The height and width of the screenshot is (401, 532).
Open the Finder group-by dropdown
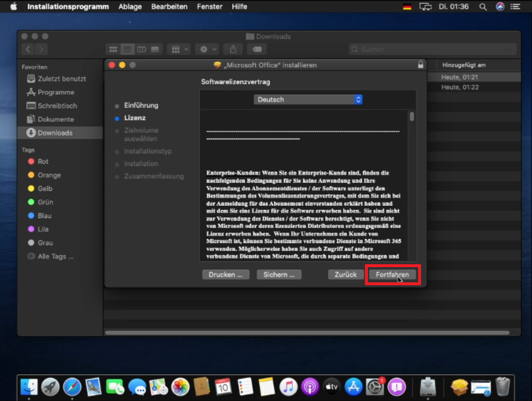[x=178, y=50]
